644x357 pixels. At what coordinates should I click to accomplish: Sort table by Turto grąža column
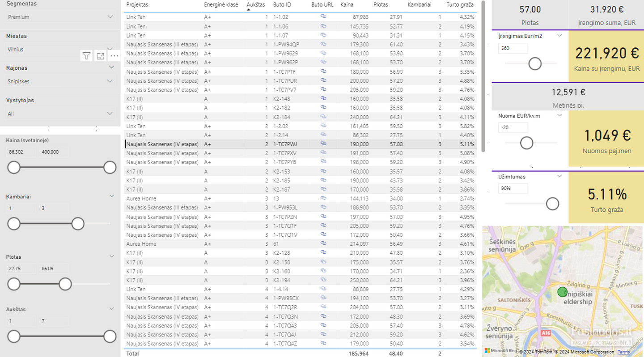tap(460, 5)
